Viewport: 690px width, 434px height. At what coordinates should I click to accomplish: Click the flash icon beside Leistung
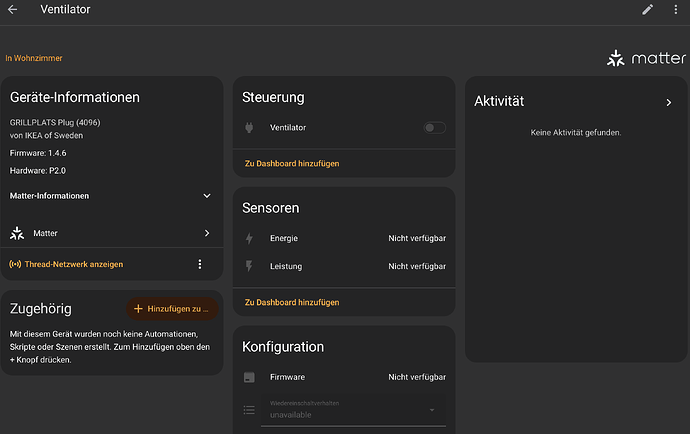coord(249,266)
